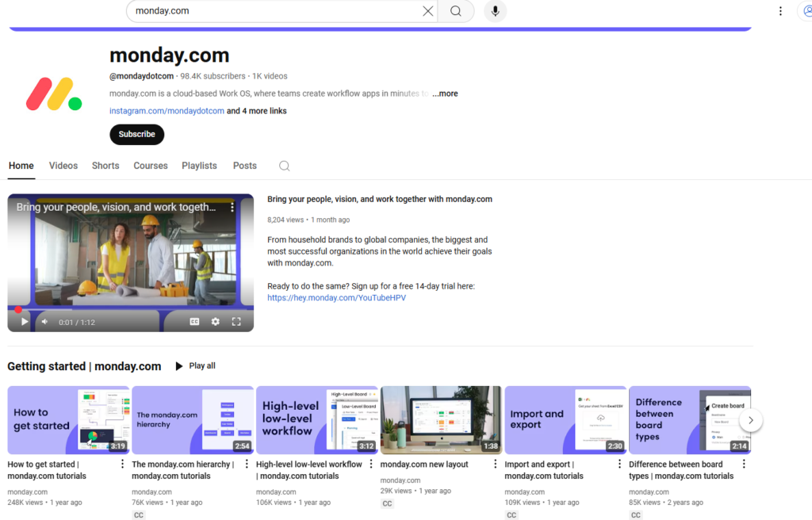The height and width of the screenshot is (520, 812).
Task: Click 8,204 views text of featured video
Action: [x=285, y=220]
